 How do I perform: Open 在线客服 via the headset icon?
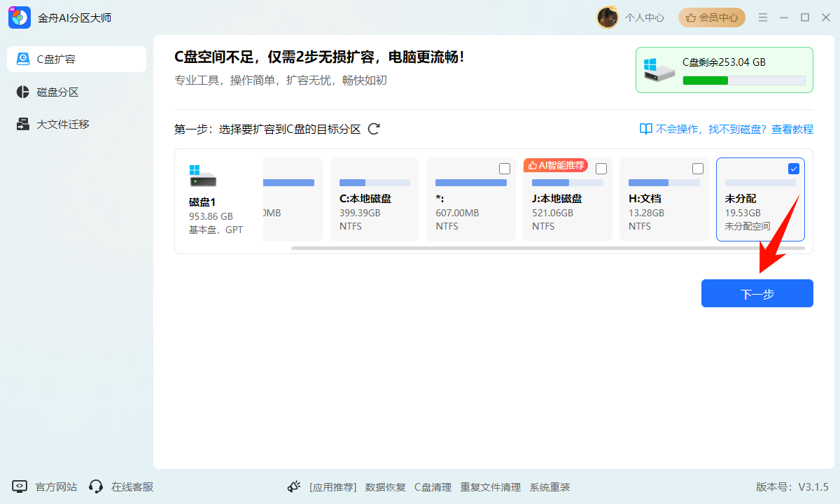coord(95,486)
